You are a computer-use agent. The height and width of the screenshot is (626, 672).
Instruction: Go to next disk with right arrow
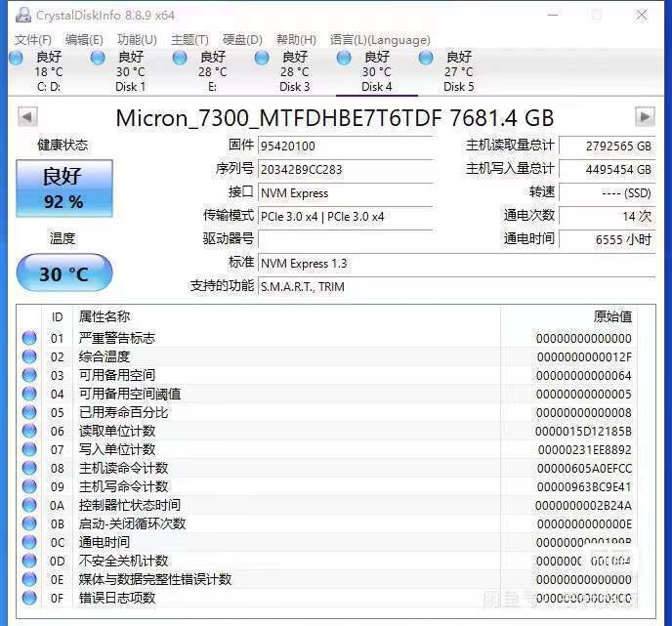click(645, 116)
